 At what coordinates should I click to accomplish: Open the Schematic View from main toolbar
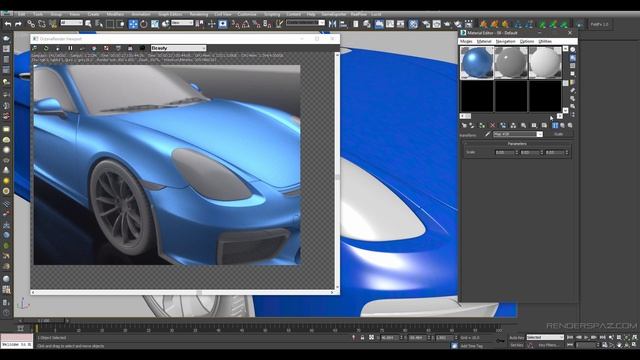tap(400, 24)
